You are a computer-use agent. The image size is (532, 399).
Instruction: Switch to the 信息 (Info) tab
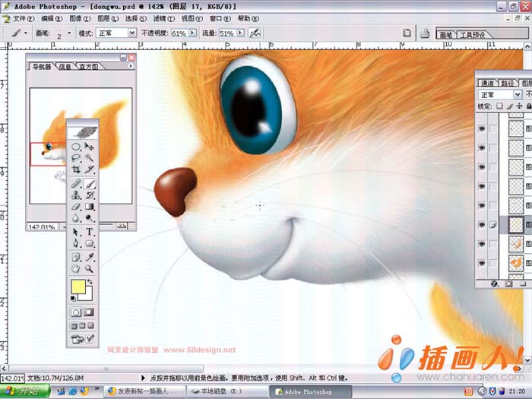pyautogui.click(x=65, y=67)
